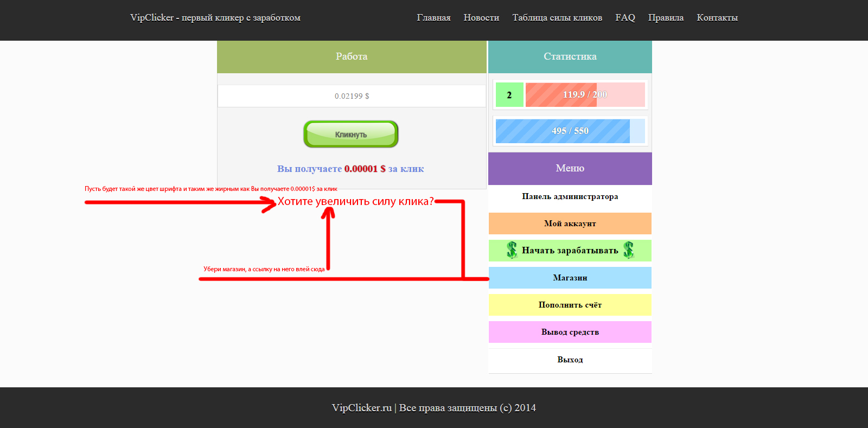This screenshot has width=868, height=428.
Task: Open the FAQ page
Action: [x=625, y=17]
